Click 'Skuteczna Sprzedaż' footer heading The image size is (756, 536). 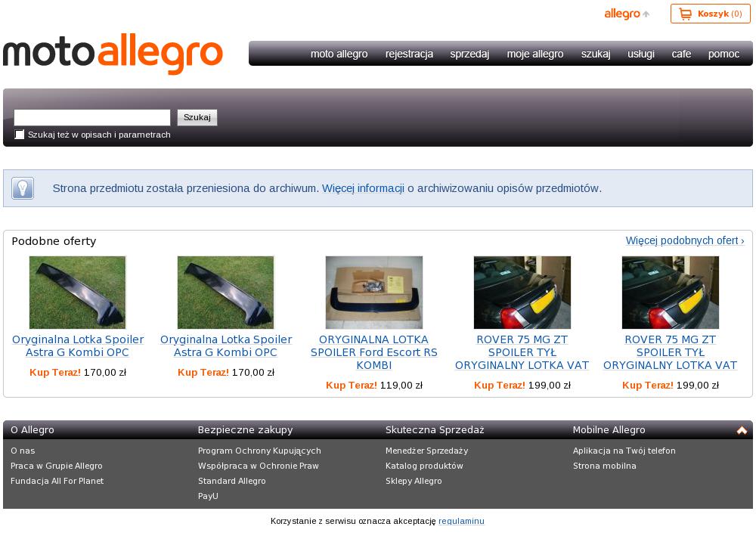tap(435, 429)
